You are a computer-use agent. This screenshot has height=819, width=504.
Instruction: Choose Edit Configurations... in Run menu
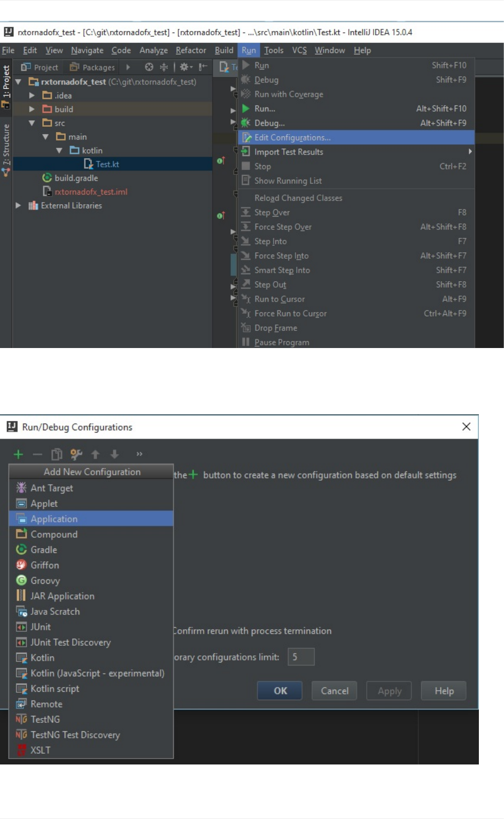coord(356,137)
